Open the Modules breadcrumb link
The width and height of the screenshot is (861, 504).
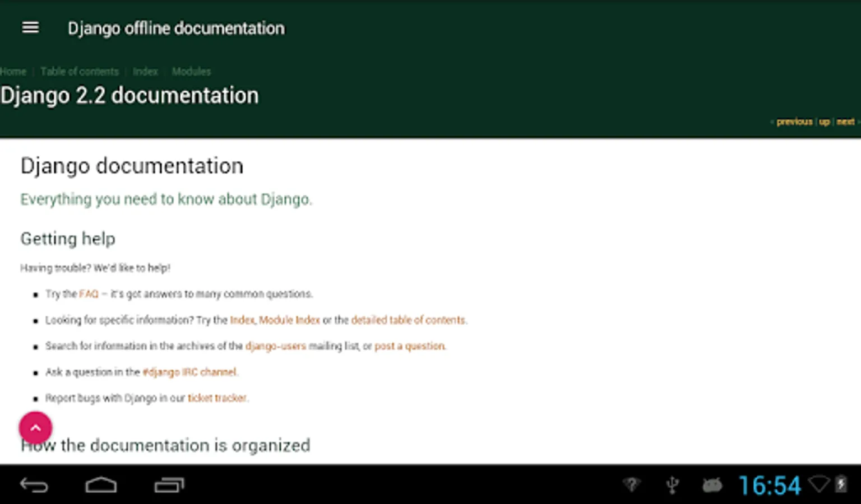pos(191,72)
